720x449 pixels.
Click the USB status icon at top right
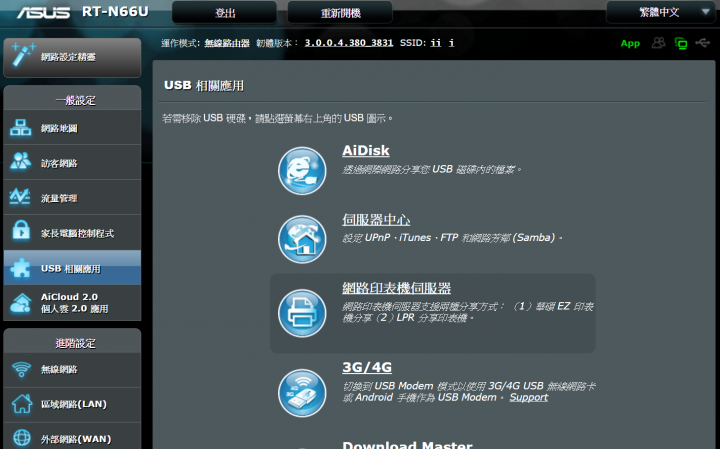703,43
